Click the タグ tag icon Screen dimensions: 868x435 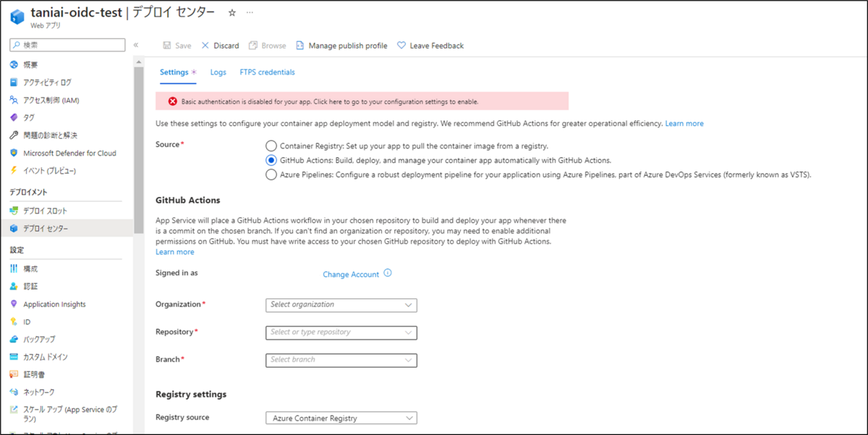[14, 117]
